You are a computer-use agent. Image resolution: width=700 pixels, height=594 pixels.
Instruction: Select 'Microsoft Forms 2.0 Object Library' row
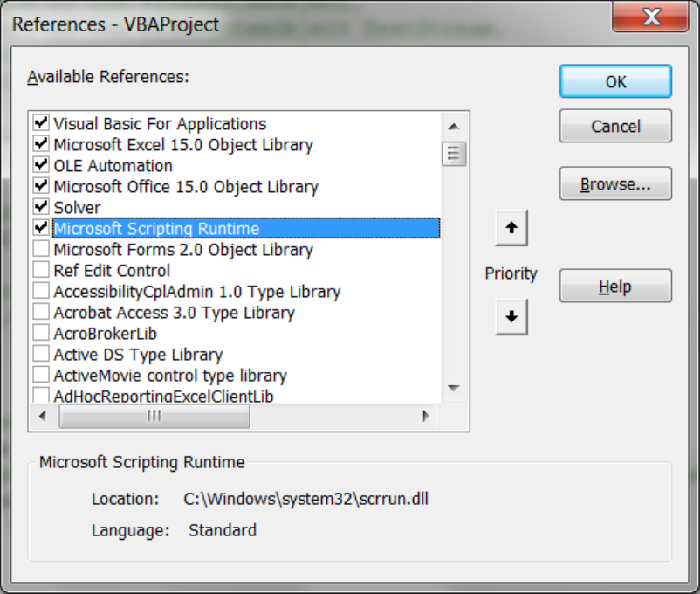246,250
